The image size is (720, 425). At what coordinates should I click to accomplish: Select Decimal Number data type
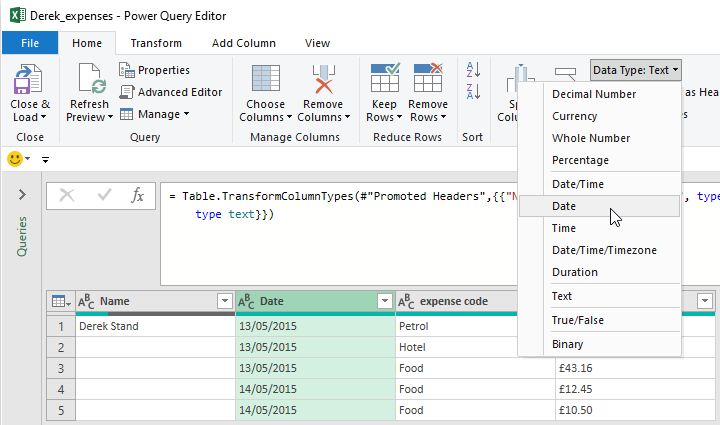[x=599, y=94]
